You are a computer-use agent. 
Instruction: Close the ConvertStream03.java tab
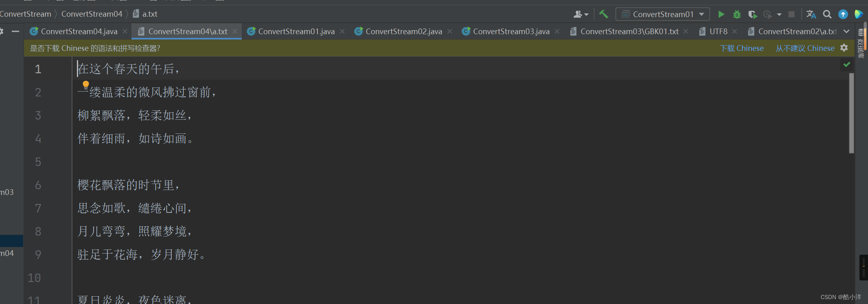pyautogui.click(x=557, y=31)
